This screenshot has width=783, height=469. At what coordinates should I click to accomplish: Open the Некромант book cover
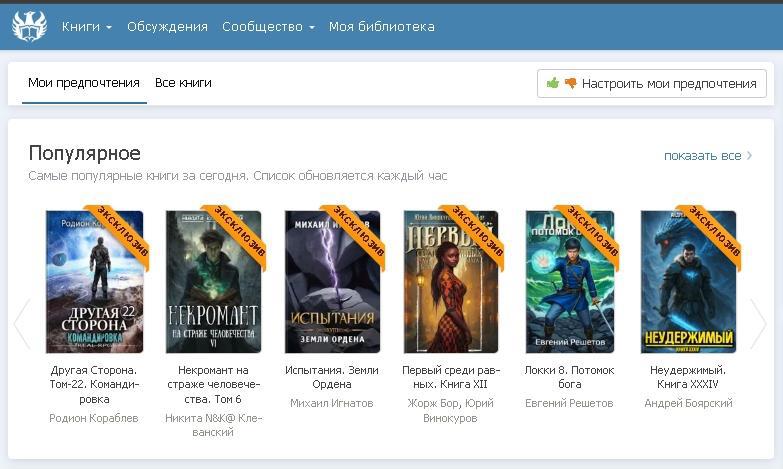[x=213, y=282]
